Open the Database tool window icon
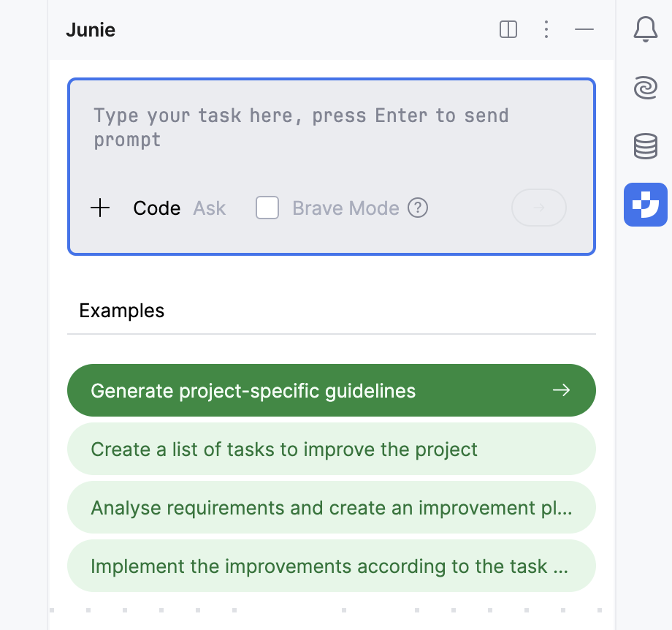Viewport: 672px width, 630px height. 646,146
